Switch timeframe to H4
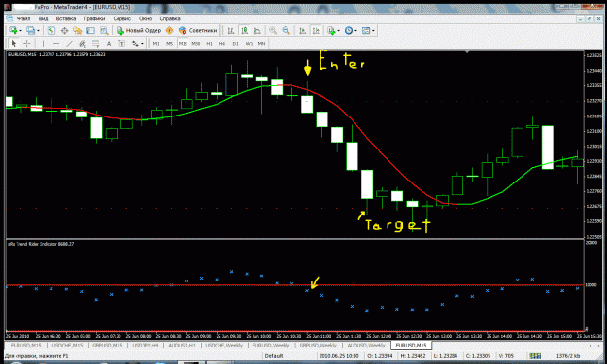607x364 pixels. [x=222, y=44]
